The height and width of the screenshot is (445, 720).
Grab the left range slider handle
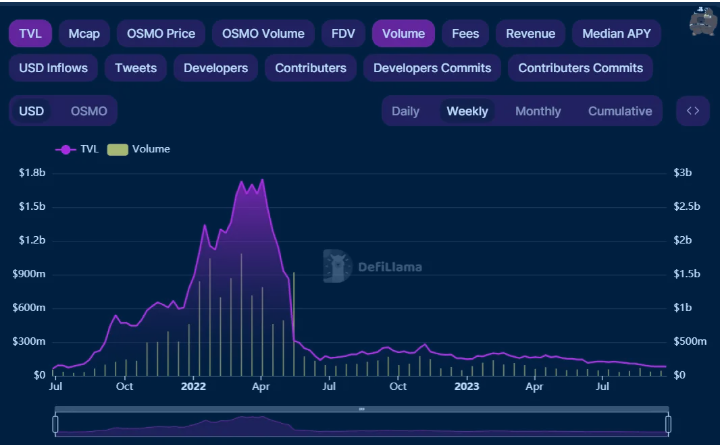56,424
